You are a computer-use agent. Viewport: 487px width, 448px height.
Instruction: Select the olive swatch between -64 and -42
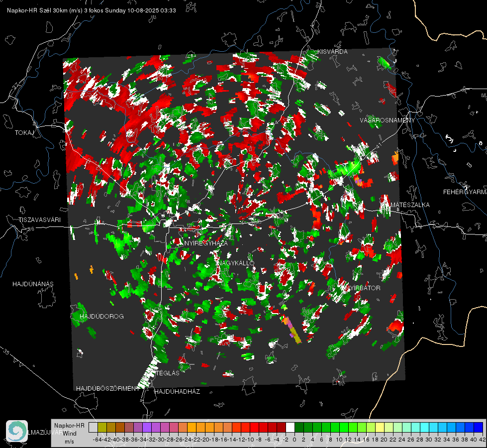[102, 428]
